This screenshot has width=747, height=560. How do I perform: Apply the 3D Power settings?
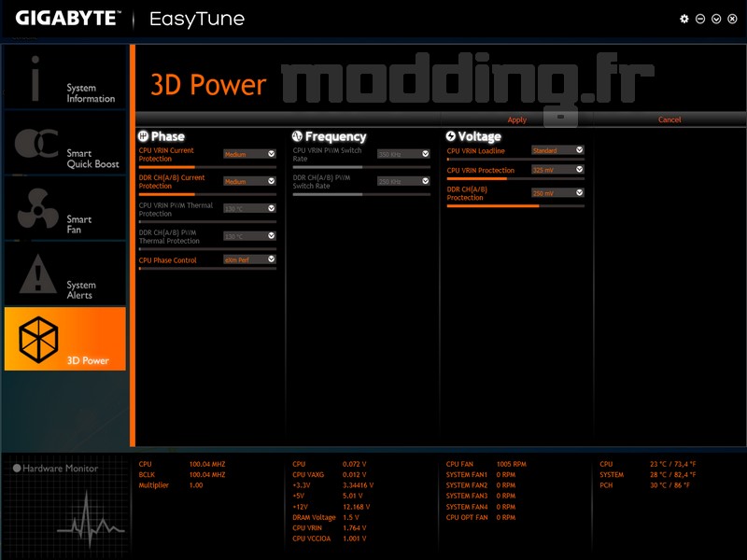pyautogui.click(x=517, y=119)
